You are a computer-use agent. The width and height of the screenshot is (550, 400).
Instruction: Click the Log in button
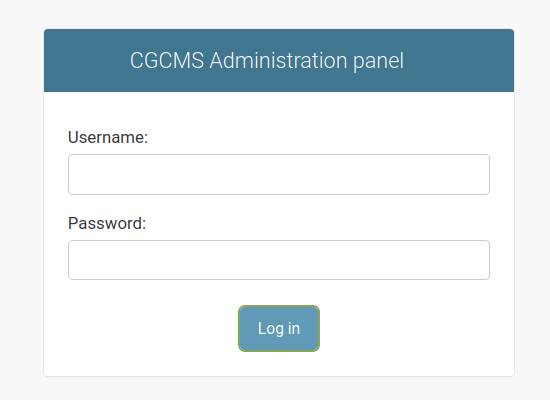(279, 328)
